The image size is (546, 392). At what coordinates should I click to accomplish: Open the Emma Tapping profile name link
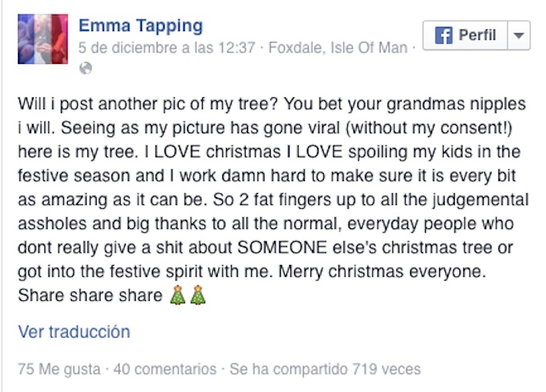tap(140, 26)
